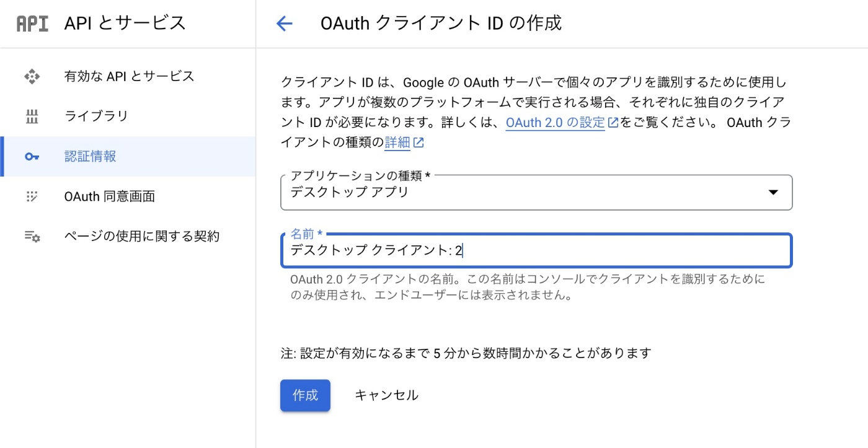
Task: Go back with the left arrow icon
Action: [284, 24]
